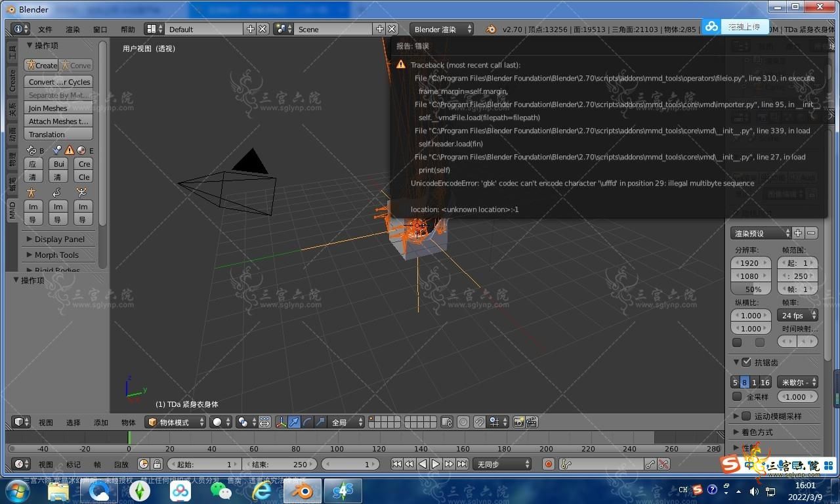Toggle the 抗锯齿 anti-aliasing checkbox
This screenshot has height=504, width=840.
pyautogui.click(x=746, y=362)
